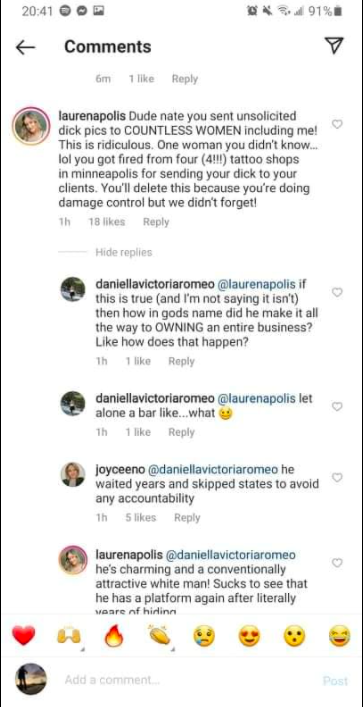Image resolution: width=363 pixels, height=707 pixels.
Task: Insert the fire emoji reaction
Action: click(x=113, y=637)
